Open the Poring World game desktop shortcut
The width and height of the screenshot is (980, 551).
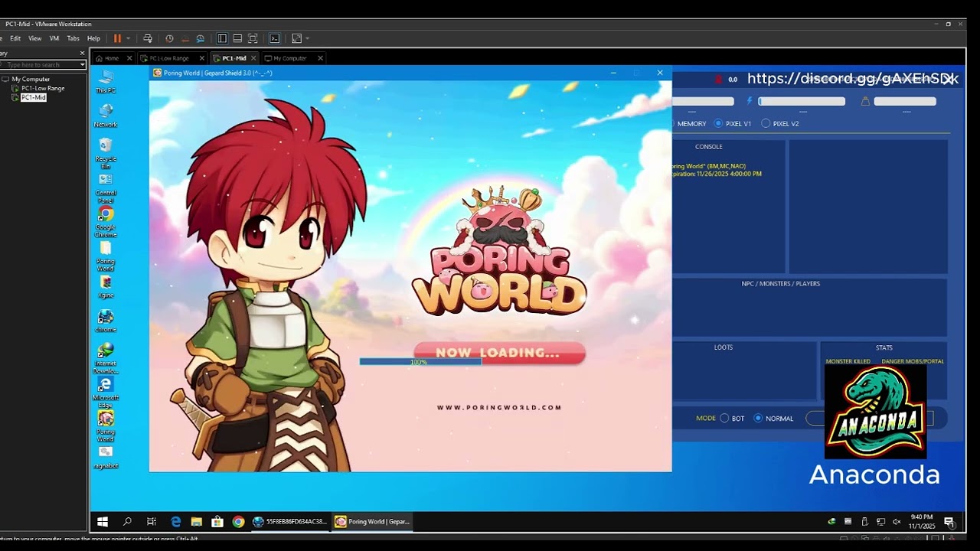coord(106,426)
